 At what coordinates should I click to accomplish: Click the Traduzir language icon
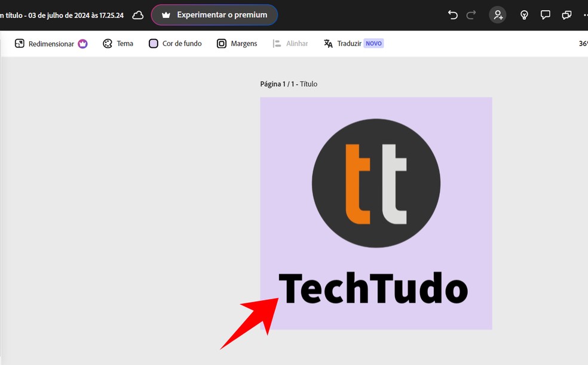(328, 44)
